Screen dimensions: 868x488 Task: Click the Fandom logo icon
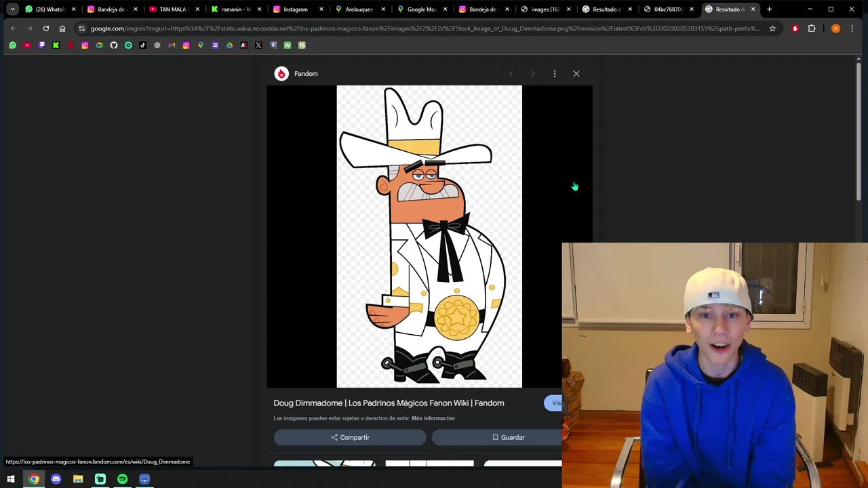[x=281, y=73]
